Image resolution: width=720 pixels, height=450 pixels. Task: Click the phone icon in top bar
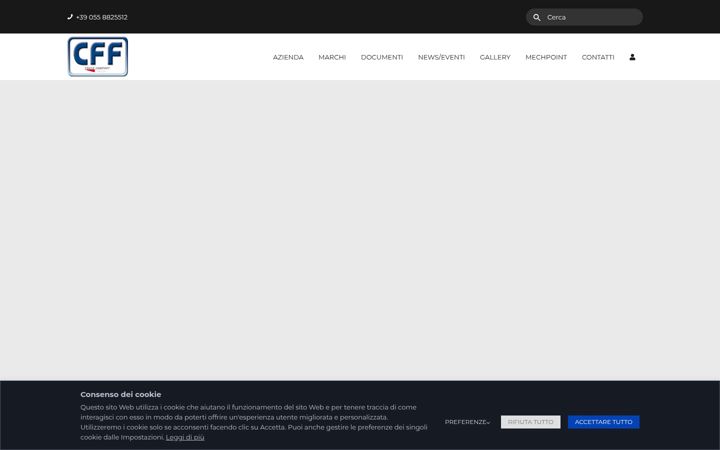tap(70, 17)
